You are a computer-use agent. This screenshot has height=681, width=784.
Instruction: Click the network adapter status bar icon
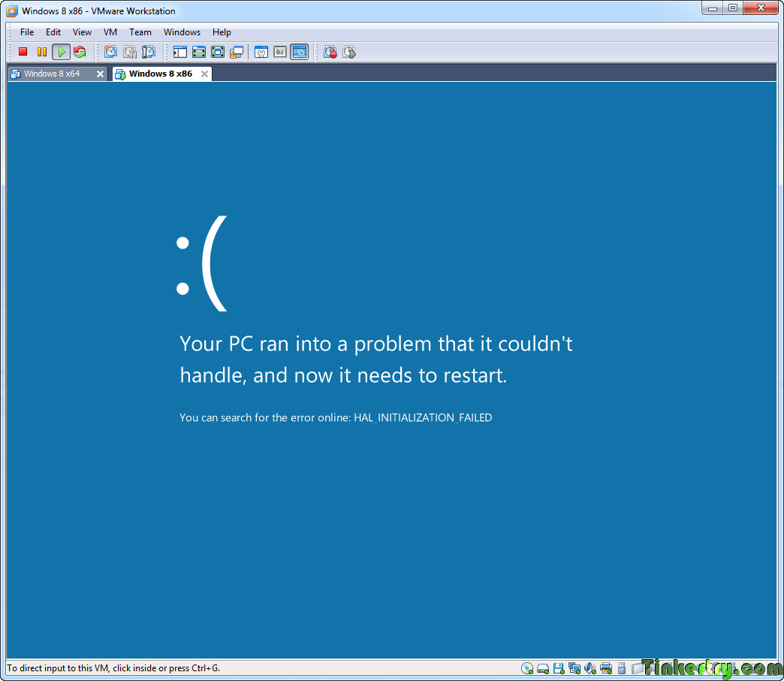click(574, 668)
